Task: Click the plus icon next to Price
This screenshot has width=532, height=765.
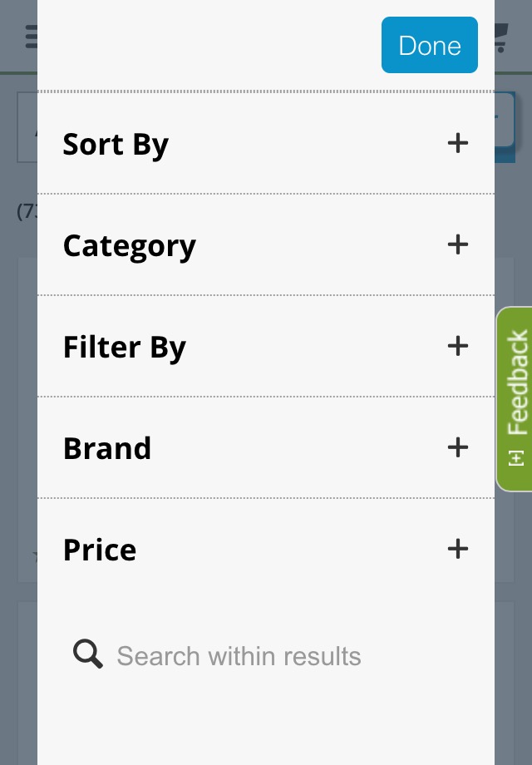Action: 457,549
